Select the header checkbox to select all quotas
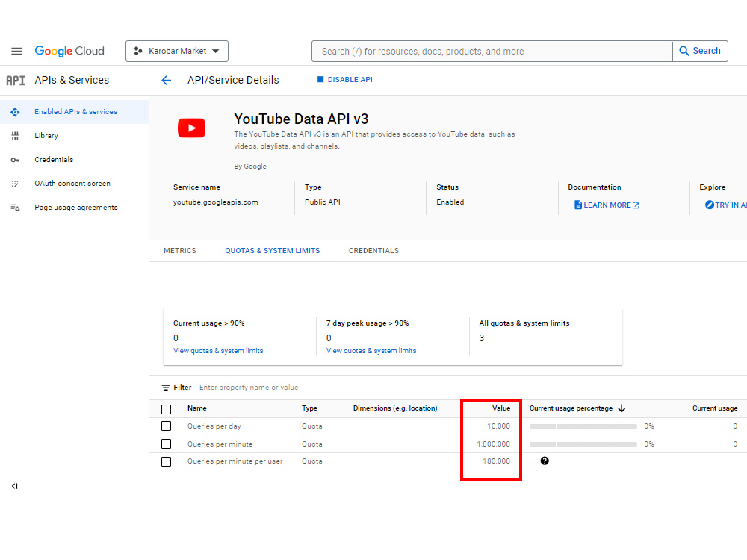This screenshot has width=747, height=560. click(166, 408)
